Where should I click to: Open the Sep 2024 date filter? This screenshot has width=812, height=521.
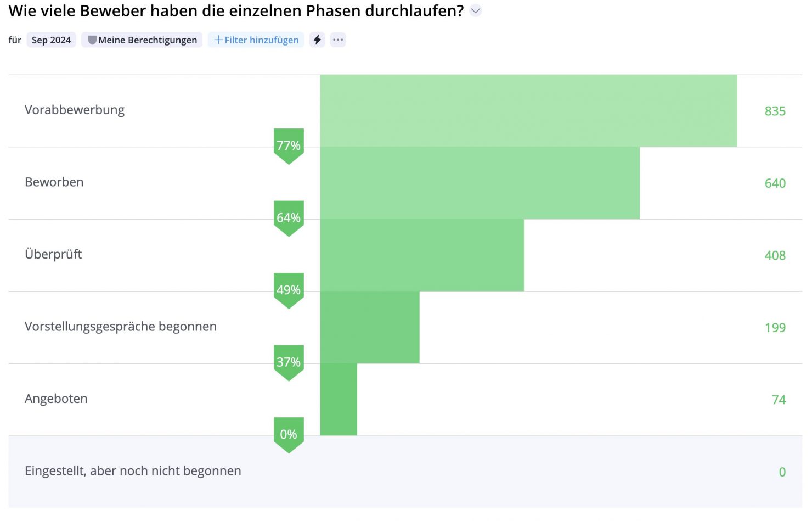[x=51, y=40]
